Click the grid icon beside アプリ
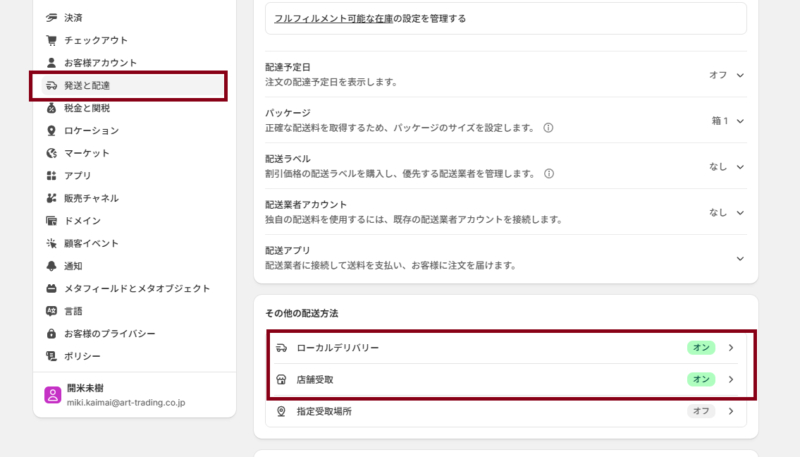The width and height of the screenshot is (800, 457). pos(52,175)
